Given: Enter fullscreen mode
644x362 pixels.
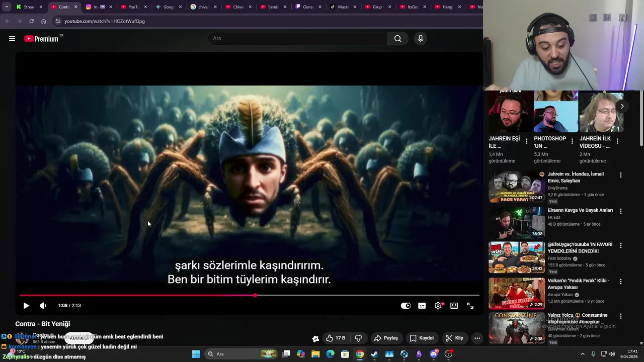Looking at the screenshot, I should (x=470, y=306).
